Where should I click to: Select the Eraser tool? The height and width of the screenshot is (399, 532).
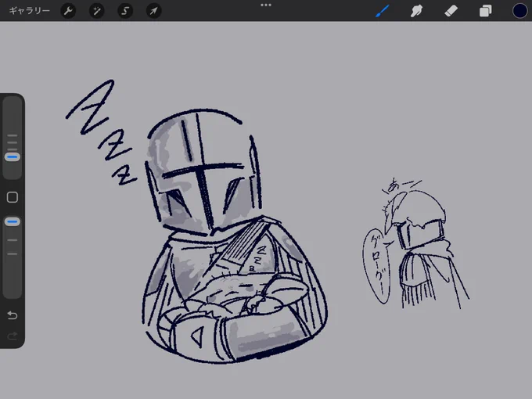451,11
